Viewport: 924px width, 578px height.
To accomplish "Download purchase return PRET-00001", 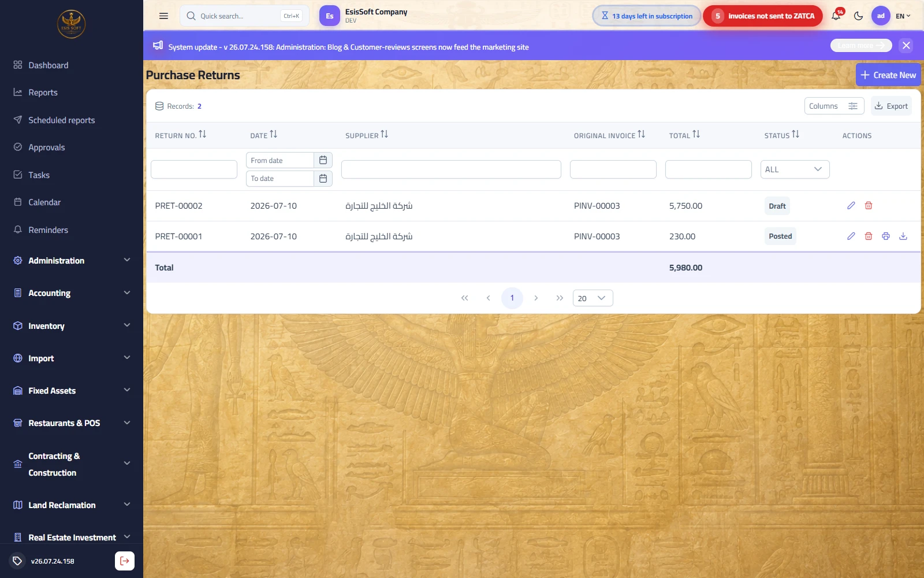I will (x=903, y=236).
